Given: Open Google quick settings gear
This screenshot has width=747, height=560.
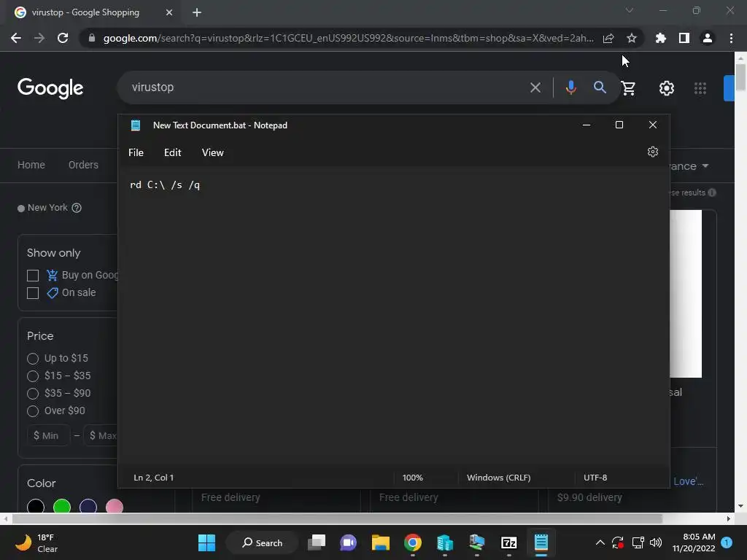Looking at the screenshot, I should (667, 88).
